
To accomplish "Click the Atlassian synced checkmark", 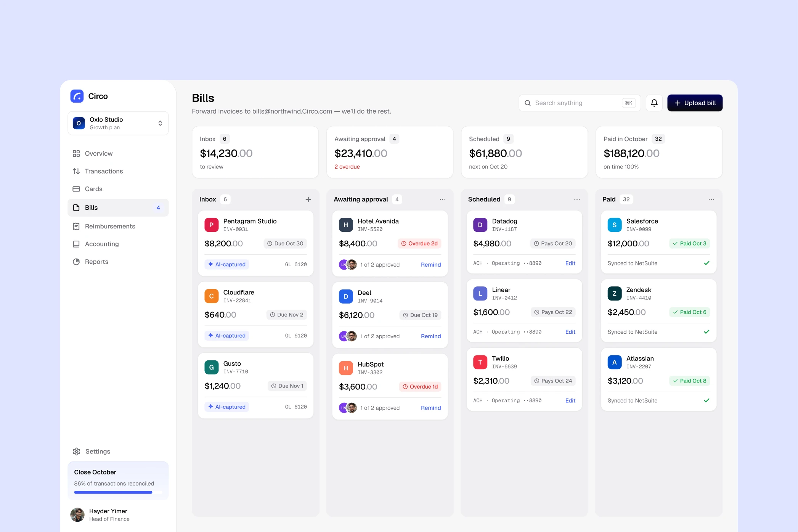I will pyautogui.click(x=706, y=400).
